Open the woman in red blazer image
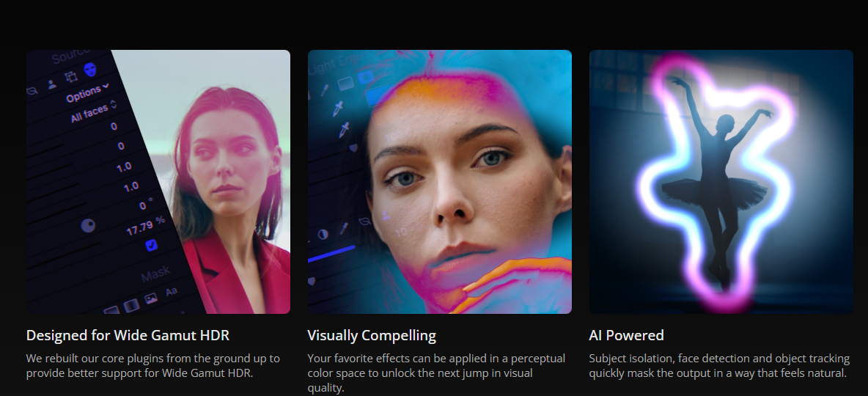 click(x=158, y=182)
